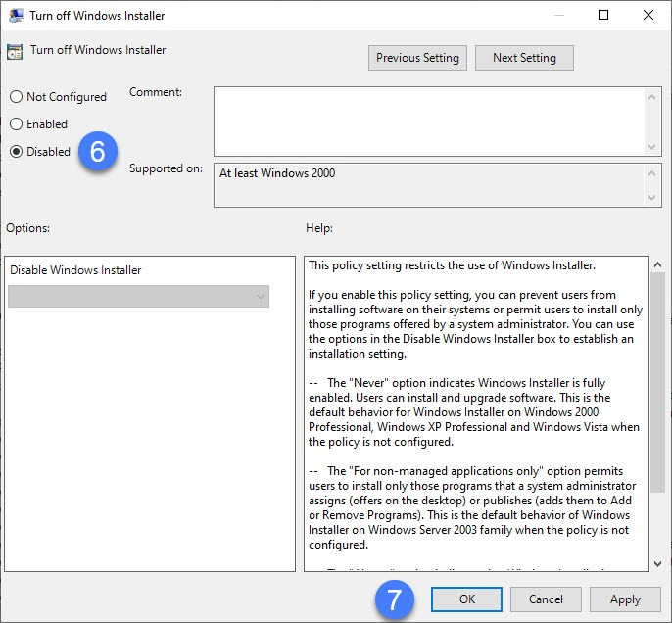Jump to Next Setting
The image size is (672, 623).
(x=524, y=58)
